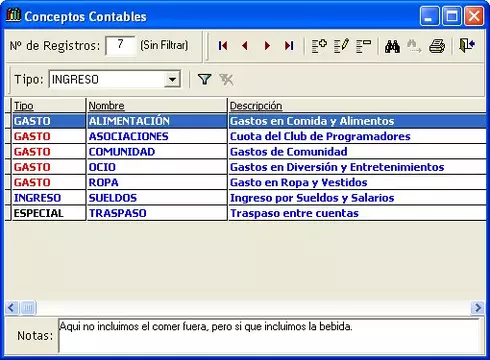
Task: Close the Conceptos Contables window
Action: [474, 16]
